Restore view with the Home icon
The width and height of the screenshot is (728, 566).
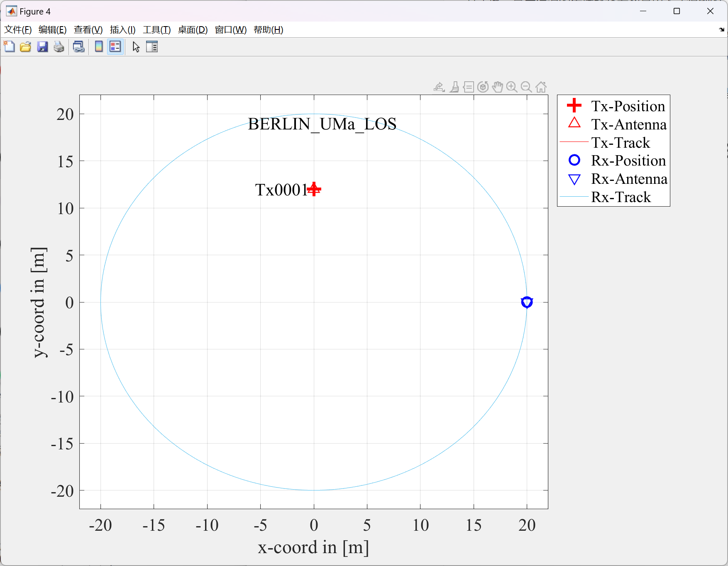tap(540, 87)
